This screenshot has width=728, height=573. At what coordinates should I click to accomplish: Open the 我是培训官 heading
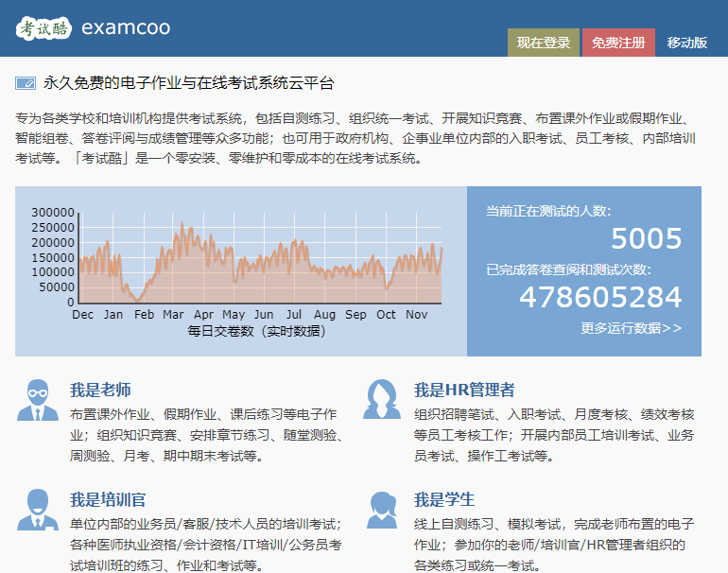(x=108, y=499)
